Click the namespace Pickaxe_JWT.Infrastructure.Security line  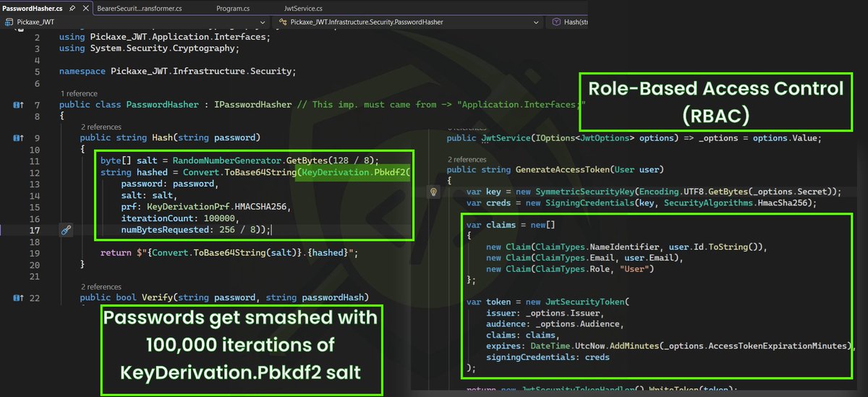coord(177,72)
